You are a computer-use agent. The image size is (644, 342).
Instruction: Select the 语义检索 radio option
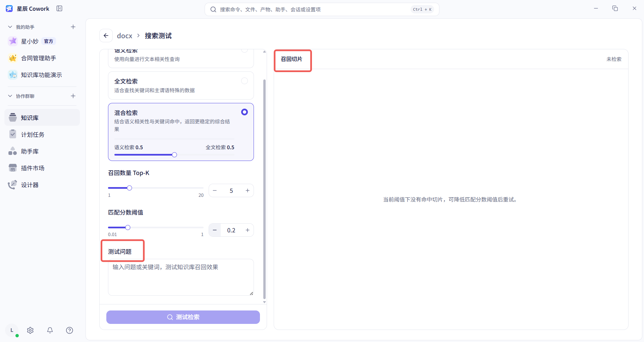point(245,50)
